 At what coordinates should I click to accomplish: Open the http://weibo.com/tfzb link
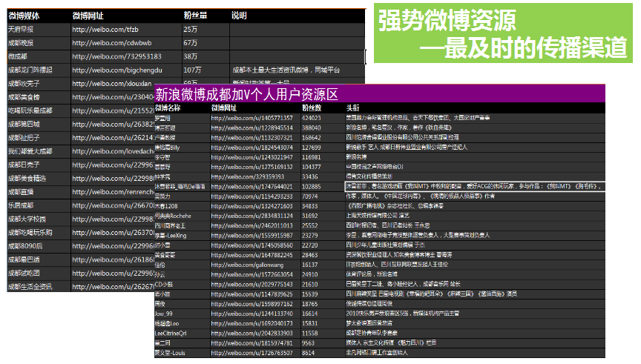click(105, 30)
